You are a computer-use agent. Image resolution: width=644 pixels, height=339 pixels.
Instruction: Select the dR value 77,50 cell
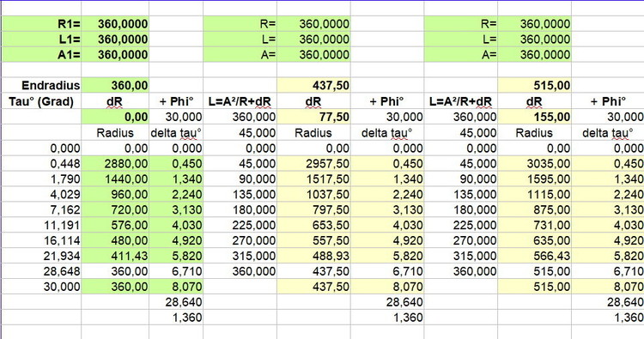tap(313, 117)
